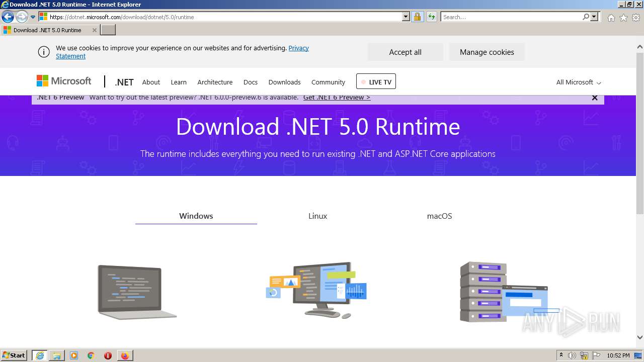Screen dimensions: 644x362
Task: Open the Tools gear icon
Action: pos(636,18)
